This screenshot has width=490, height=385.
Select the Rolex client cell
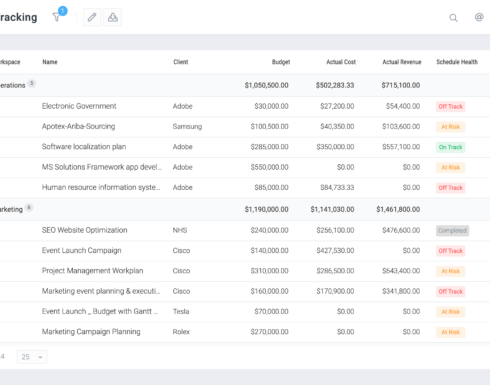pos(181,332)
